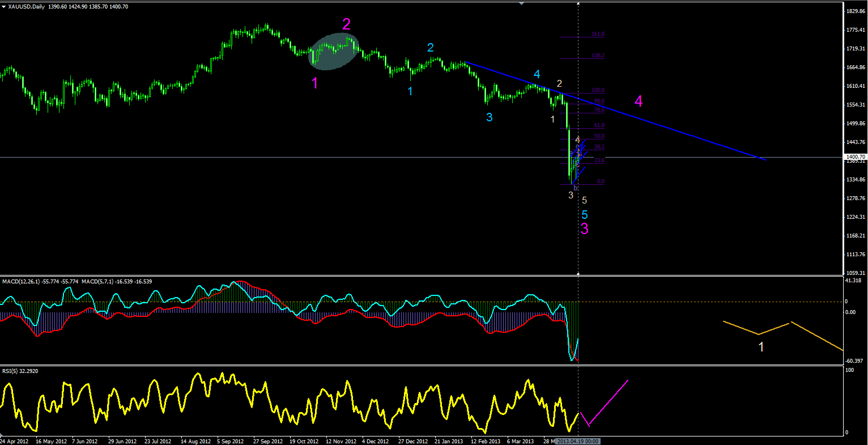
Task: Select the cyan wave label 4
Action: [537, 74]
